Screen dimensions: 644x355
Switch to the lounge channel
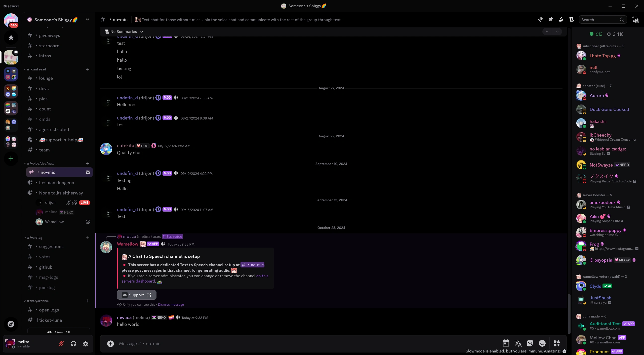[x=46, y=78]
